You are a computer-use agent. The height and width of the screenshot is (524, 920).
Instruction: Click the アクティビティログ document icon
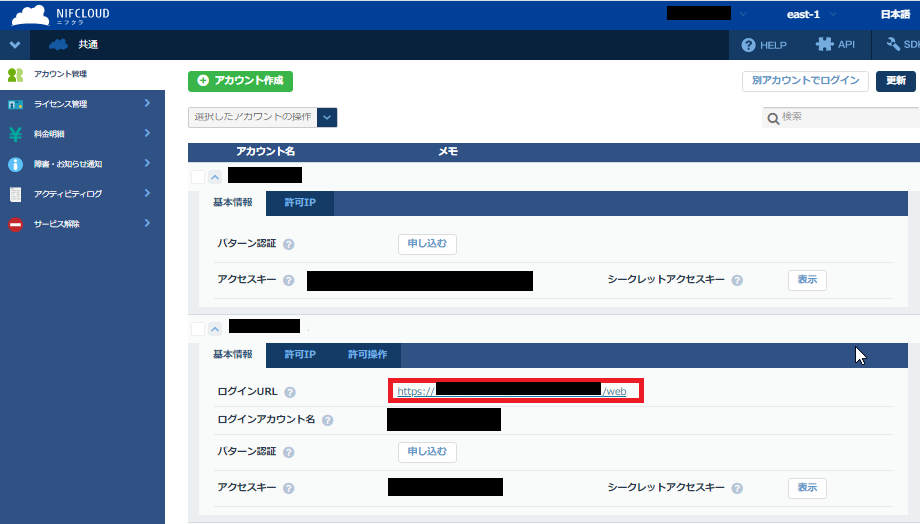click(x=15, y=194)
